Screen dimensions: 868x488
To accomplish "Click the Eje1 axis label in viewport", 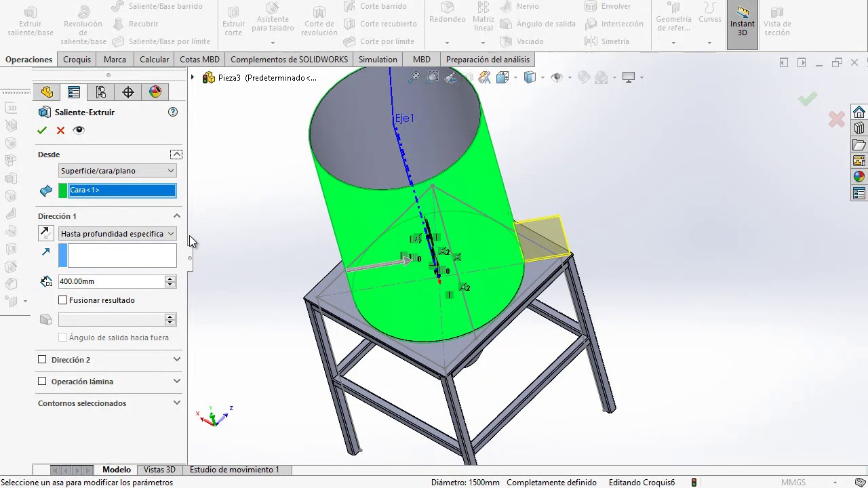I will pos(404,119).
